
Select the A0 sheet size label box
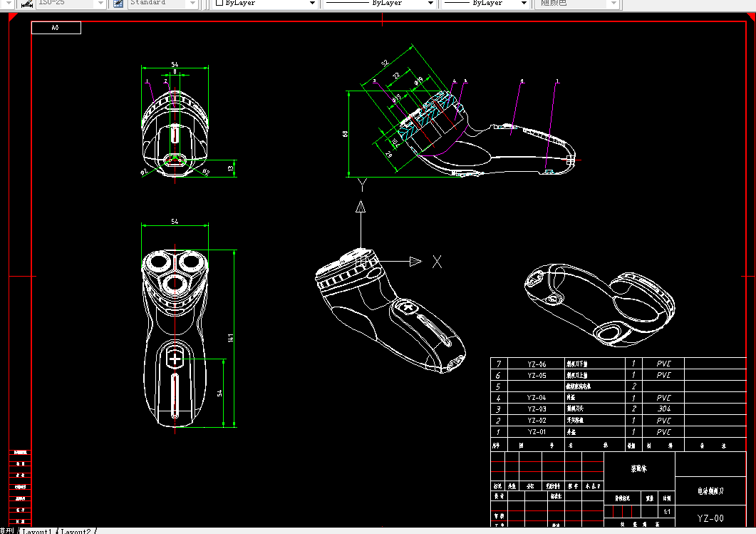(x=56, y=28)
